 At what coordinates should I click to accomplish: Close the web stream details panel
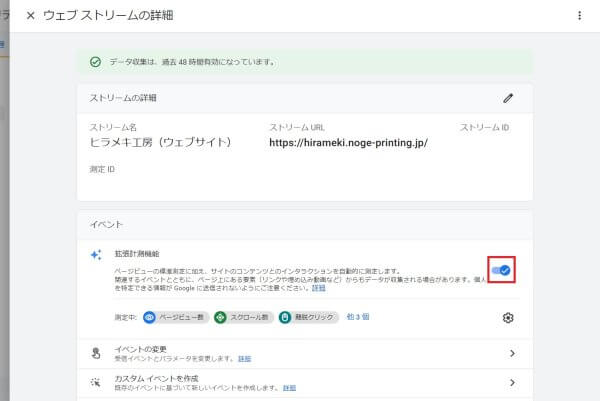coord(31,16)
